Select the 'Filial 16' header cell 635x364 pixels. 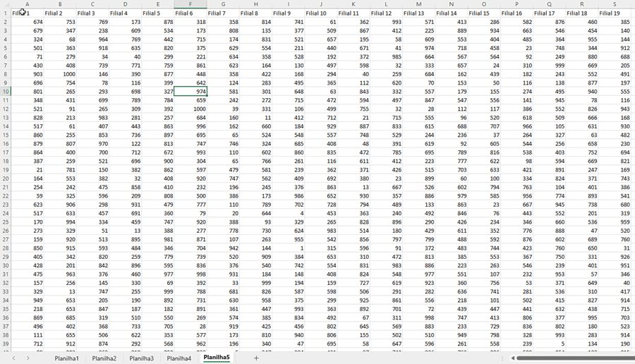(516, 13)
